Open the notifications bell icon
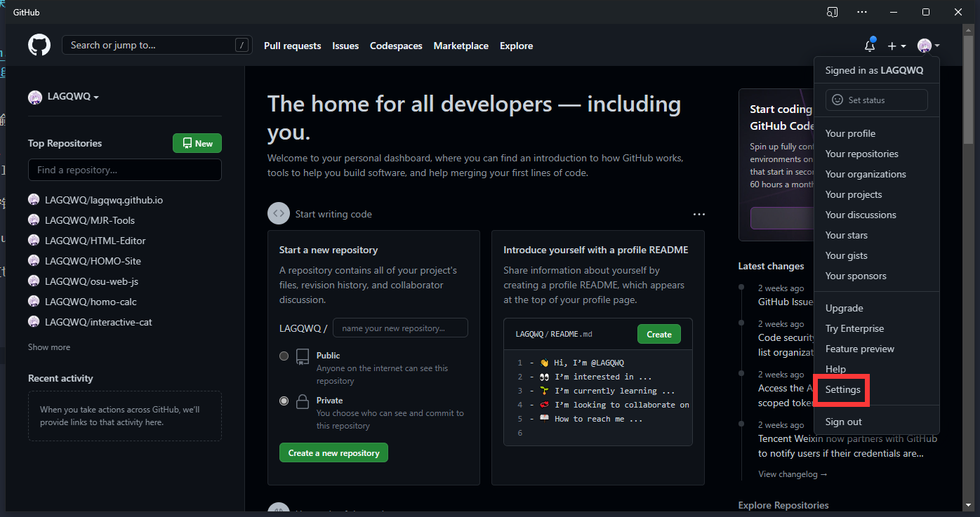Screen dimensions: 980x517 tap(870, 46)
